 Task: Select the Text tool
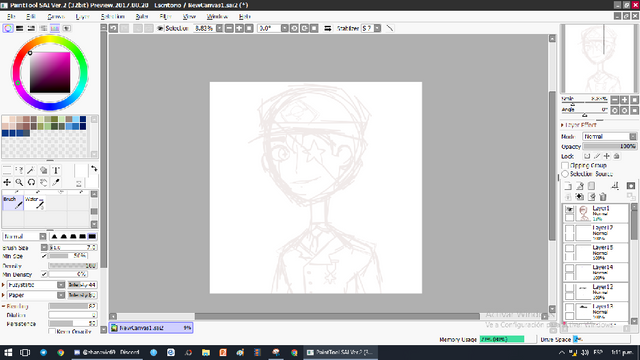tap(56, 170)
